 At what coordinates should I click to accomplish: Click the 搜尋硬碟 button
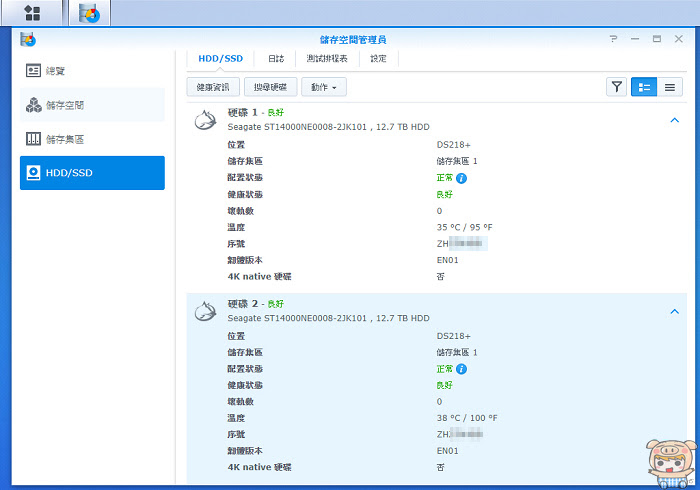pyautogui.click(x=270, y=87)
